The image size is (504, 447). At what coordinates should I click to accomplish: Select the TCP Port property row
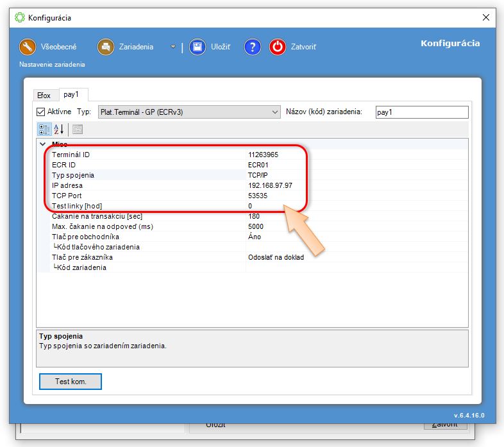click(x=253, y=196)
